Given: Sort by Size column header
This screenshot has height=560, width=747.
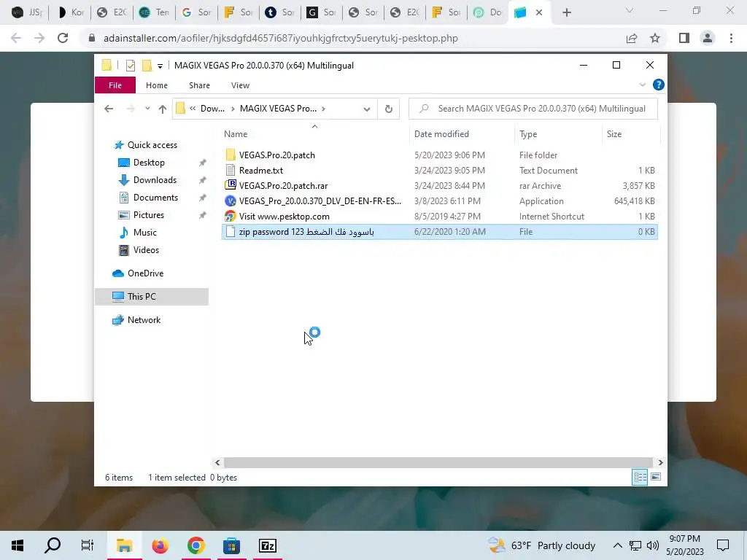Looking at the screenshot, I should click(x=631, y=134).
